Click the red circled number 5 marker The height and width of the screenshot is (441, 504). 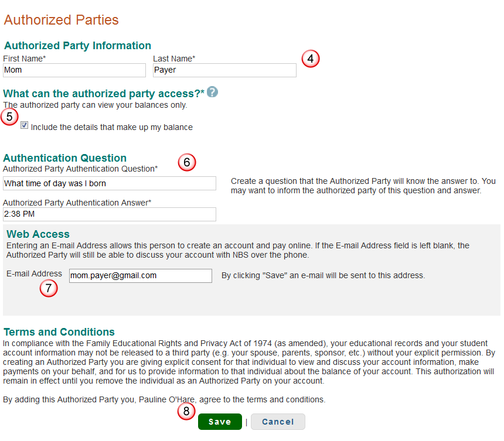(x=9, y=117)
